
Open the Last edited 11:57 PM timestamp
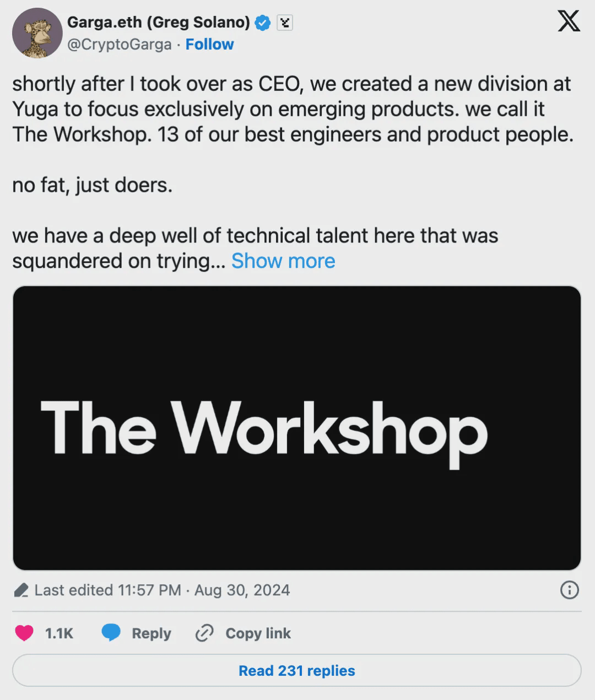(162, 590)
